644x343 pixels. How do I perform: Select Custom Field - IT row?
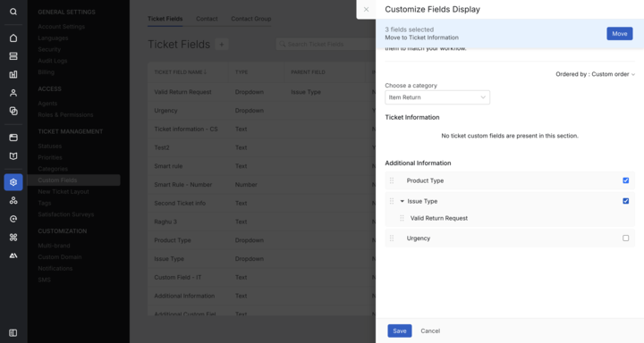pos(261,278)
